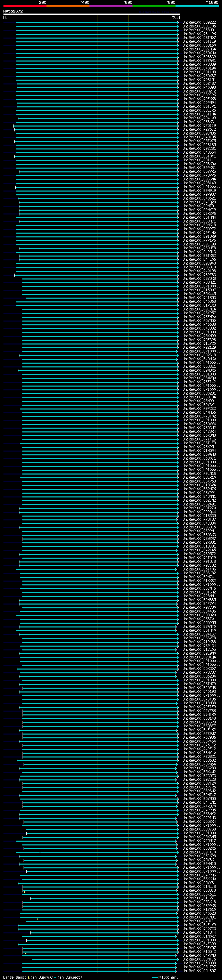Click the white query sequence bar
The height and width of the screenshot is (980, 222).
[x=91, y=14]
